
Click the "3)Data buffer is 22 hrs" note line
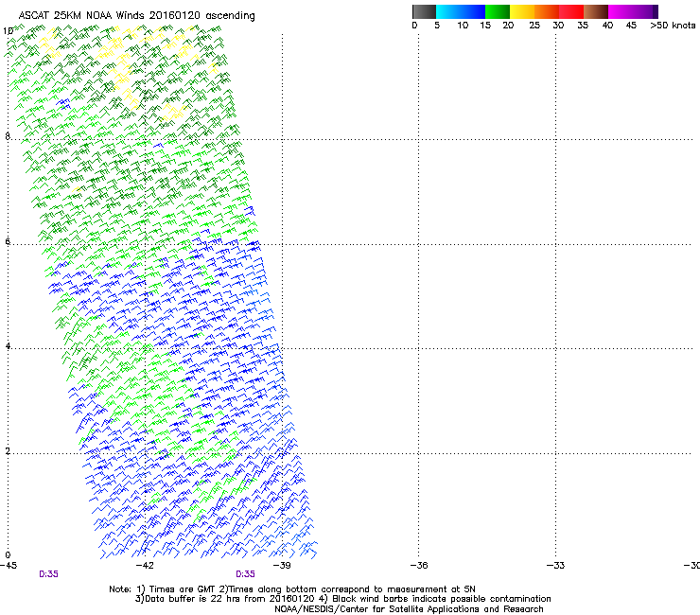pos(342,599)
